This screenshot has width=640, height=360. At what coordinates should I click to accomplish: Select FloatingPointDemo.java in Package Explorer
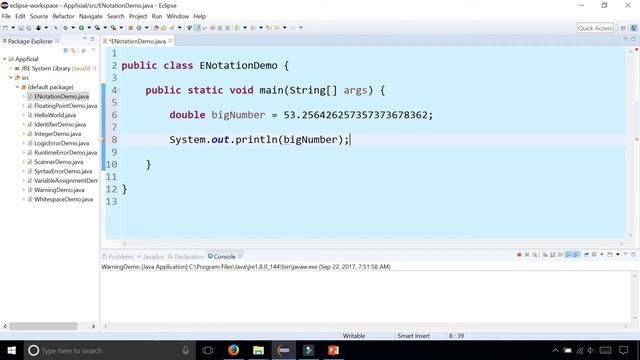coord(65,106)
